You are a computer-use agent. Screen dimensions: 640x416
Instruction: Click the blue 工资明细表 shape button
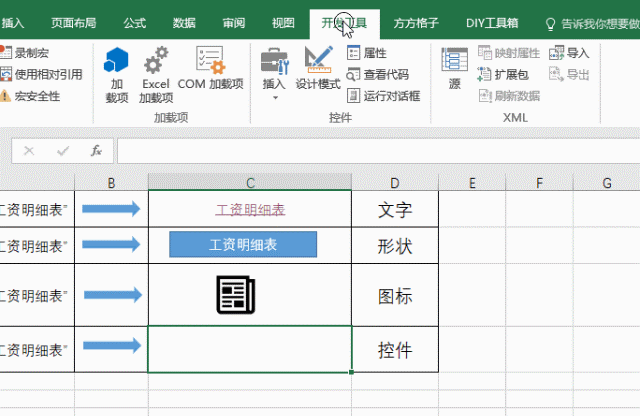[x=243, y=244]
